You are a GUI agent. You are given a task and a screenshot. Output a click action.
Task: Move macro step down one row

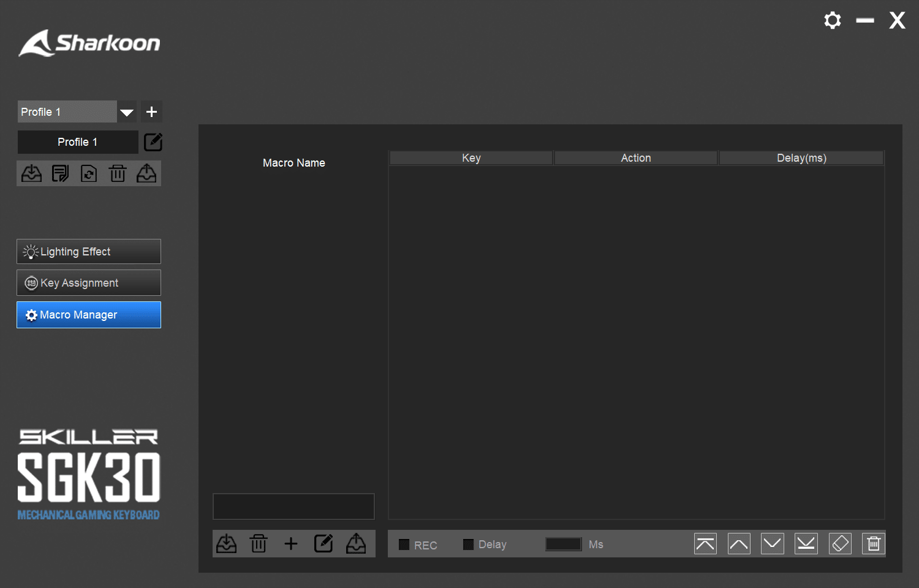[773, 544]
